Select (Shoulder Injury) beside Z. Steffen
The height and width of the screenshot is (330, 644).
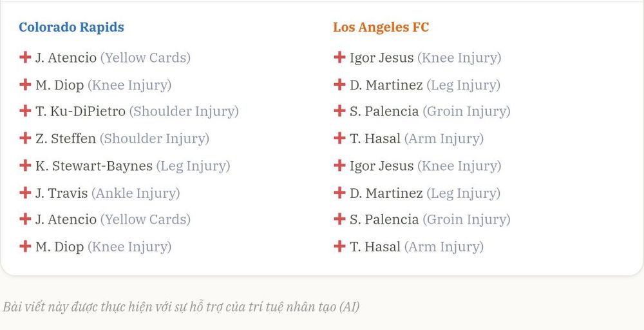[x=155, y=139]
